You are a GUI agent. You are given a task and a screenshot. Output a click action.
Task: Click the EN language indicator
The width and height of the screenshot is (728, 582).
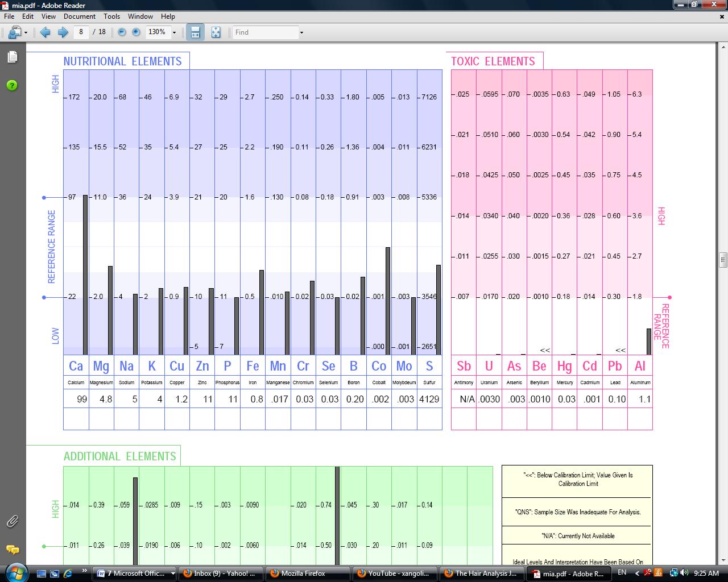coord(622,572)
